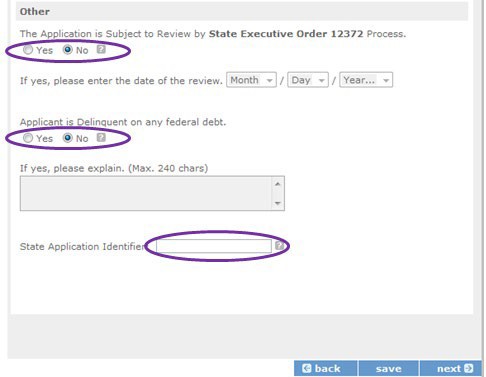This screenshot has height=377, width=486.
Task: Proceed with the next button
Action: coord(451,368)
